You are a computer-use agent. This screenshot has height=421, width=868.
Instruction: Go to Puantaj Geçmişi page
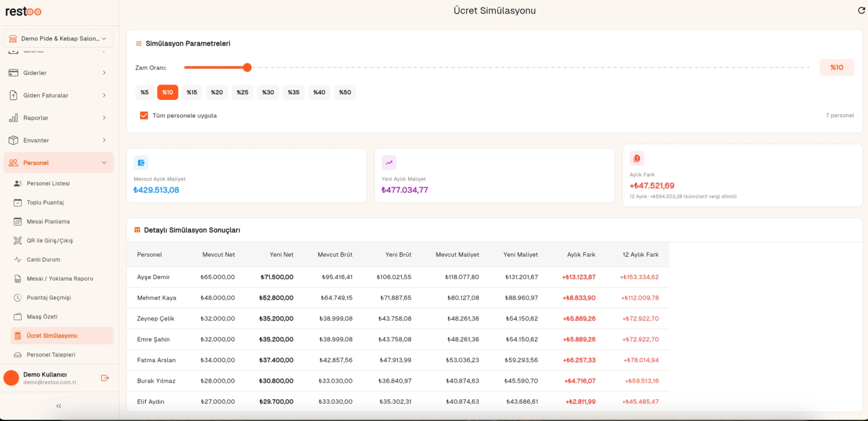pos(62,298)
